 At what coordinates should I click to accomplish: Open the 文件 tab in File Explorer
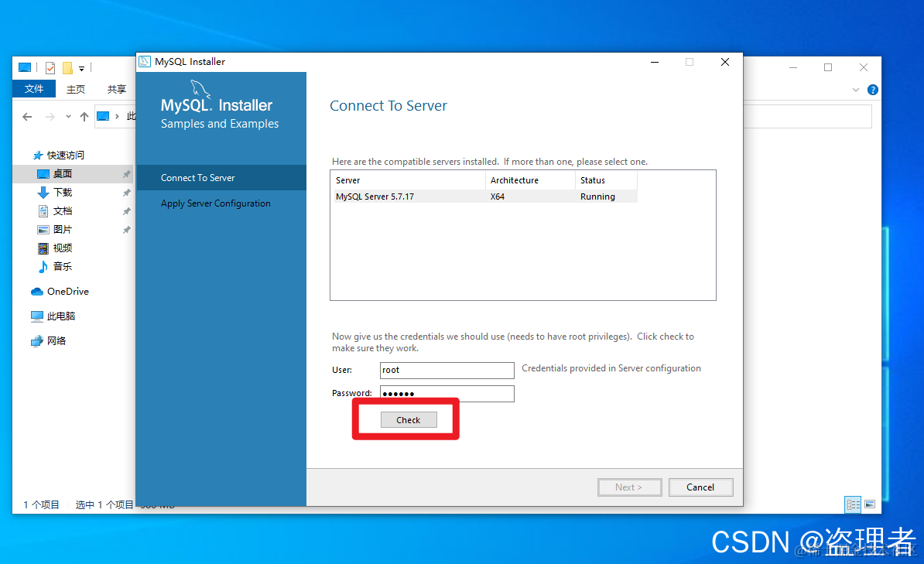(34, 89)
